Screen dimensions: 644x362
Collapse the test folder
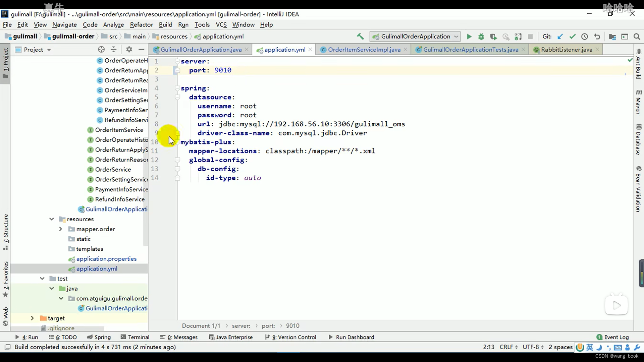[42, 279]
